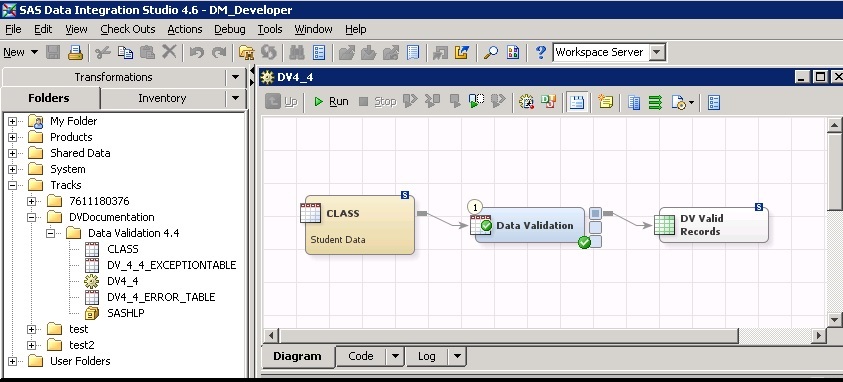Collapse the Tracks folder node

(x=12, y=185)
